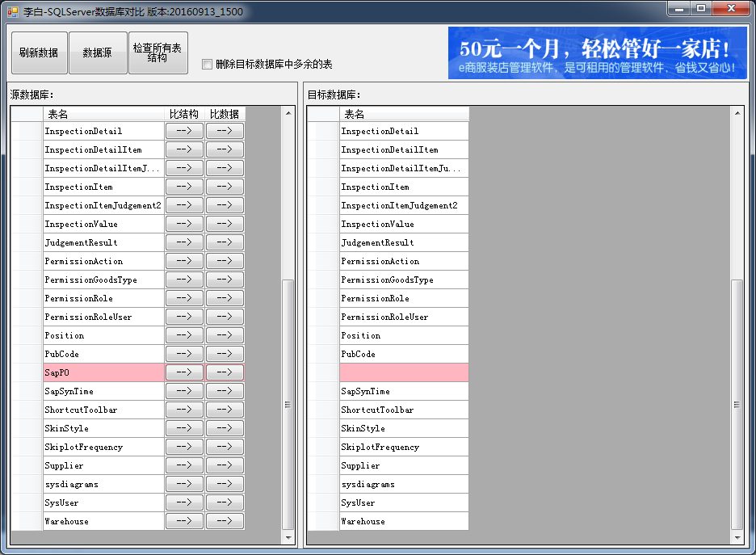Open the 50元一个月 advertisement banner
756x555 pixels.
(x=597, y=53)
